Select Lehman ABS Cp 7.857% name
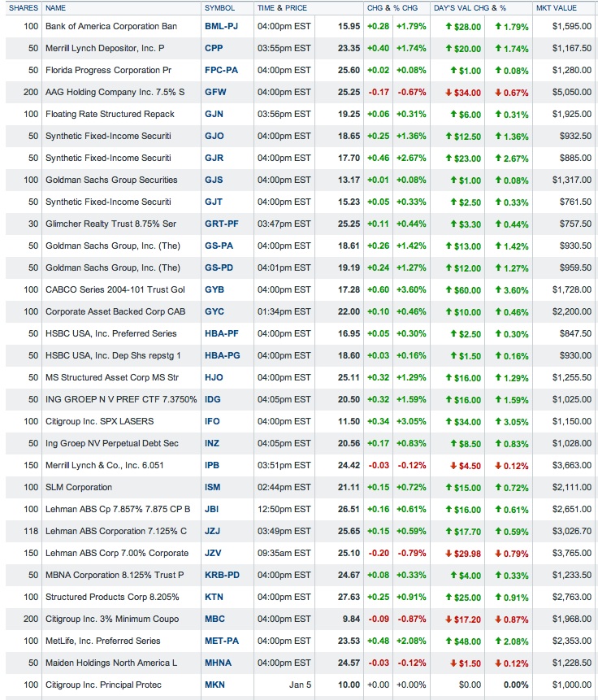 (118, 509)
